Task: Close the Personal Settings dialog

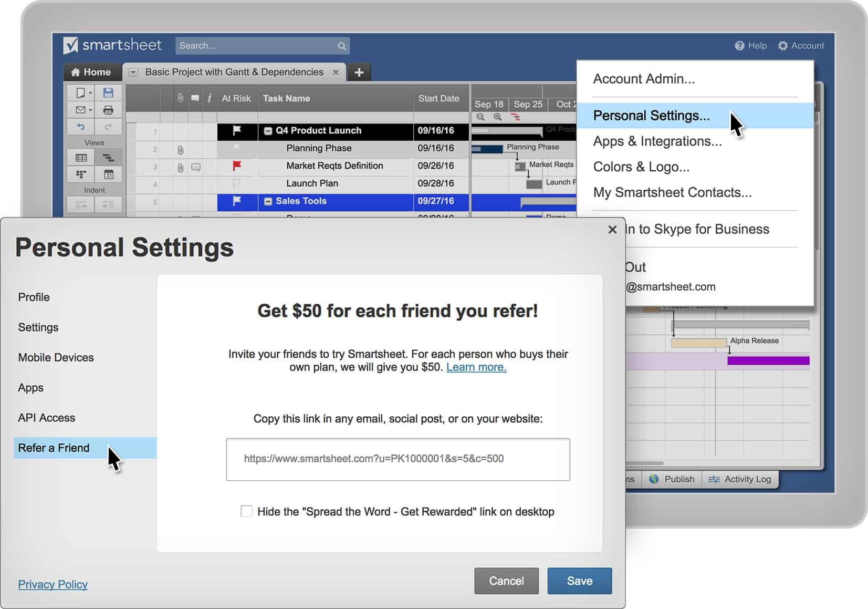Action: coord(612,230)
